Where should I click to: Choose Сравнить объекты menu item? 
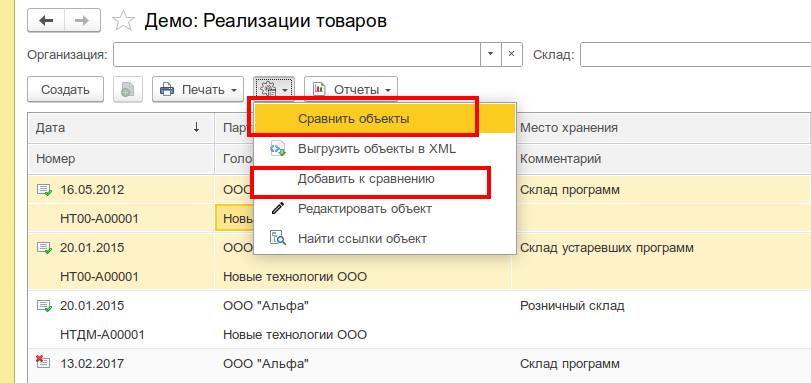pos(384,119)
